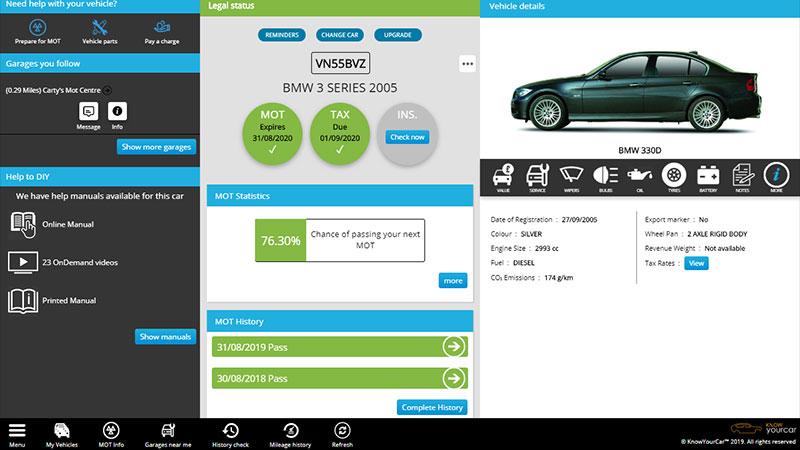Click the MOT History header
The width and height of the screenshot is (800, 450).
coord(340,321)
